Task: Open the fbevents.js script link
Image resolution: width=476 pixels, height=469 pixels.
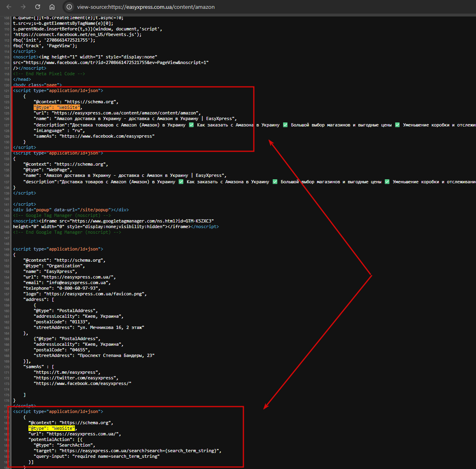Action: [x=77, y=34]
